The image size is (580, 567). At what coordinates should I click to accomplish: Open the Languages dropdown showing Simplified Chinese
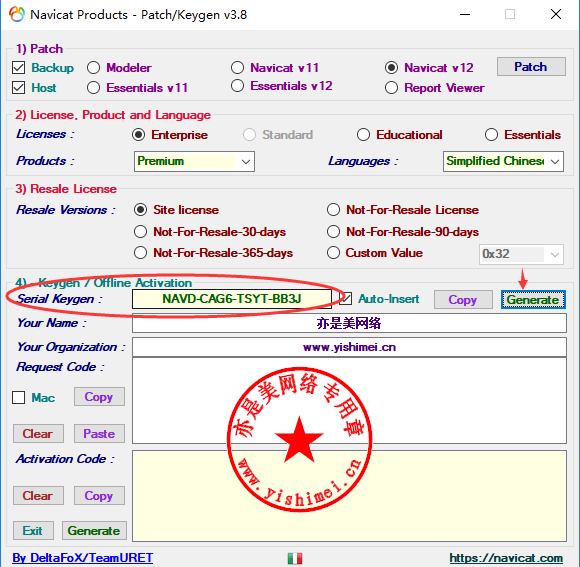(x=503, y=161)
